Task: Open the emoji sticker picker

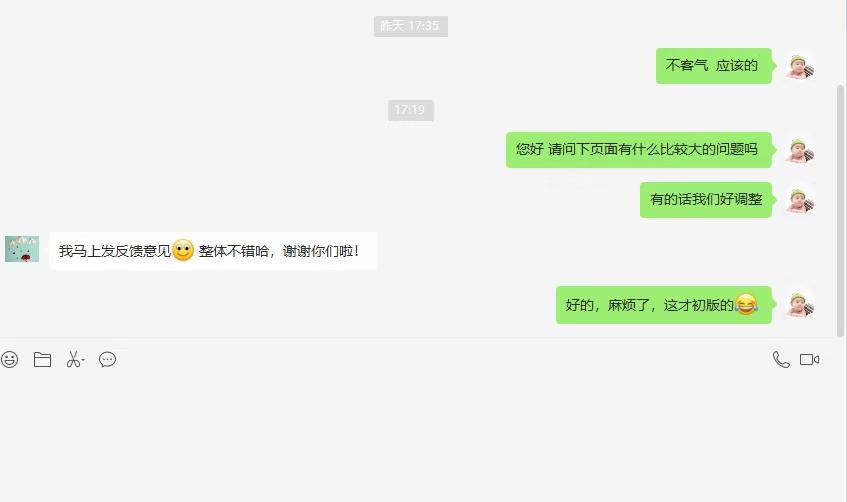Action: click(x=10, y=359)
